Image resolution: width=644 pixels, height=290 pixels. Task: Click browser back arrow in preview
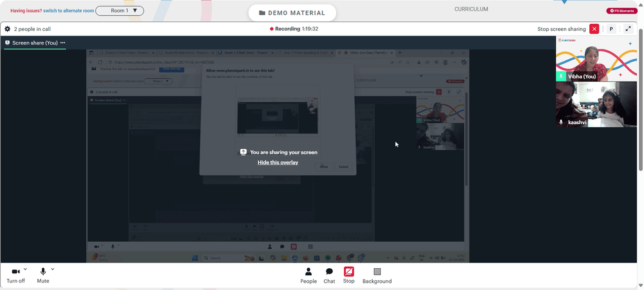tap(91, 62)
